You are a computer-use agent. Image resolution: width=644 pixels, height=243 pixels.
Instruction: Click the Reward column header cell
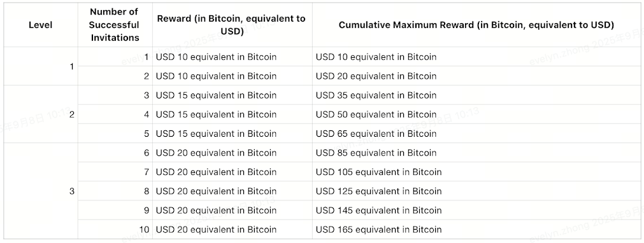[x=232, y=25]
